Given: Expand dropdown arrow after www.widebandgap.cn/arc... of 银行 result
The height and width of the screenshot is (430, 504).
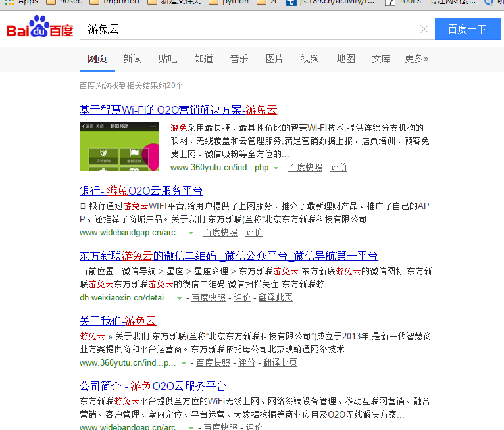Looking at the screenshot, I should 191,233.
